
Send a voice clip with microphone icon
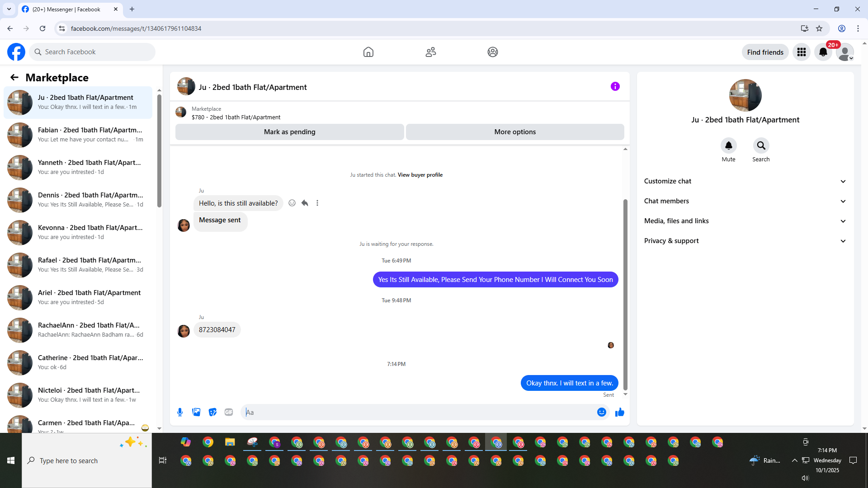[x=180, y=412]
